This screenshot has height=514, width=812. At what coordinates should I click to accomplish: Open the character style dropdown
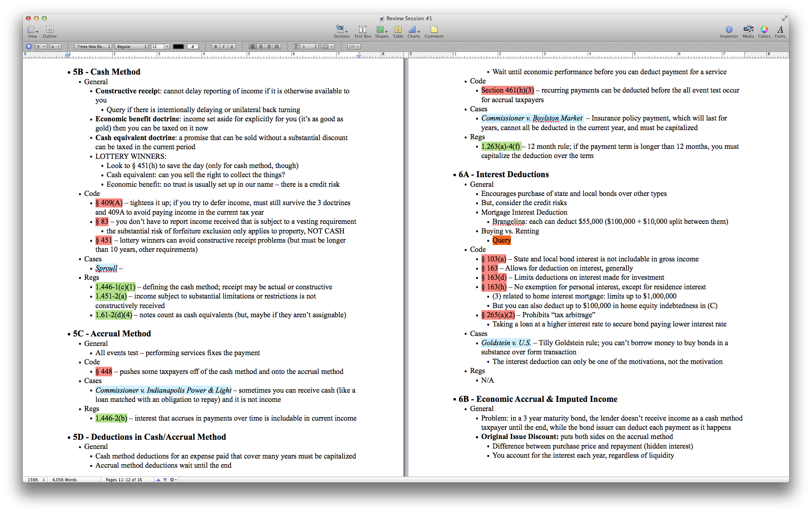point(55,47)
